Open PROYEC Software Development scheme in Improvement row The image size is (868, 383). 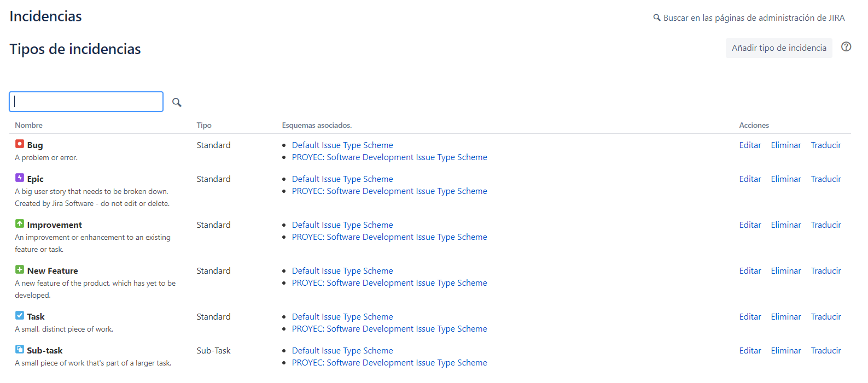(389, 237)
